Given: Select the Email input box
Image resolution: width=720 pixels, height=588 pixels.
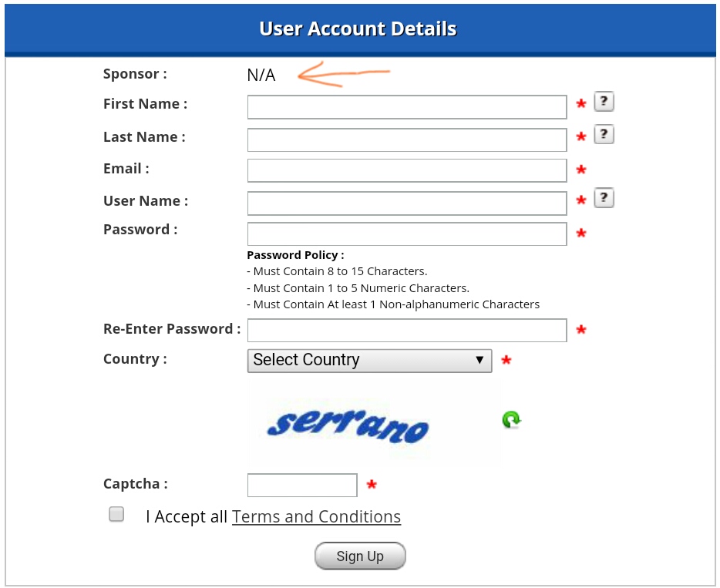Looking at the screenshot, I should tap(407, 170).
